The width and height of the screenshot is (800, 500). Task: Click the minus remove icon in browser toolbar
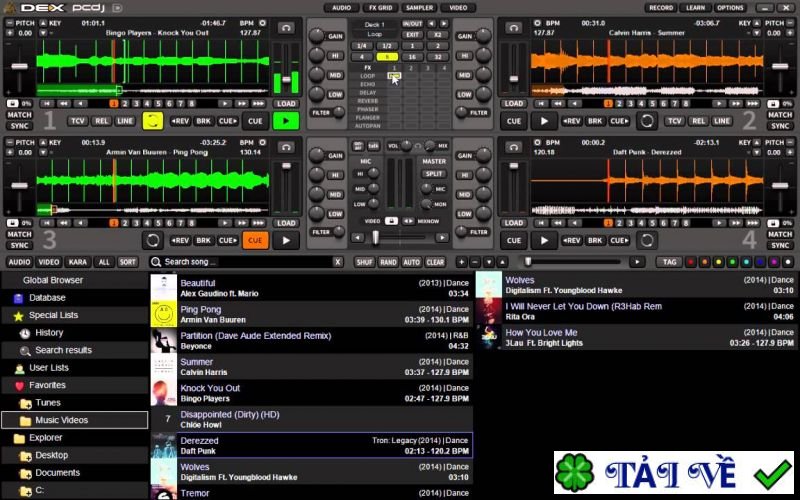(x=475, y=262)
